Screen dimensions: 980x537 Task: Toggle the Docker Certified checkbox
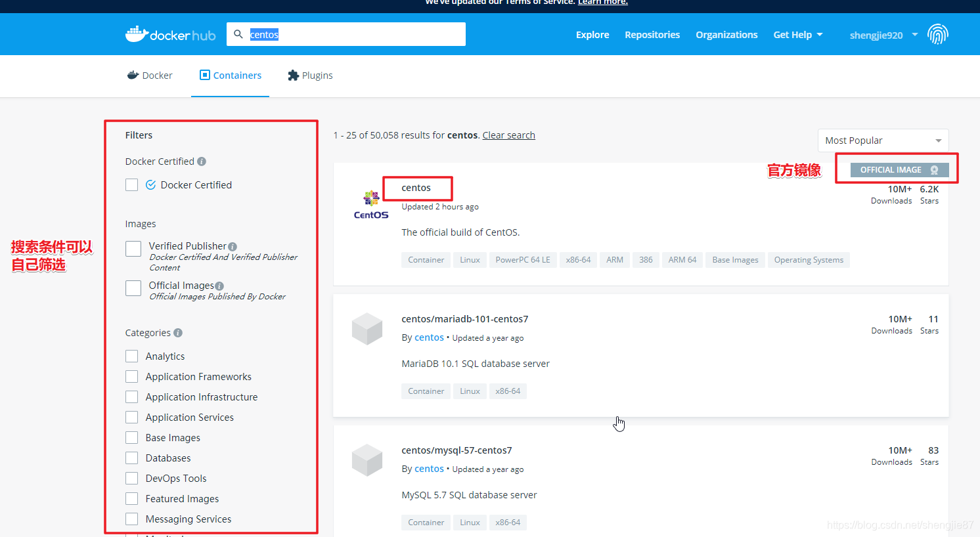132,185
